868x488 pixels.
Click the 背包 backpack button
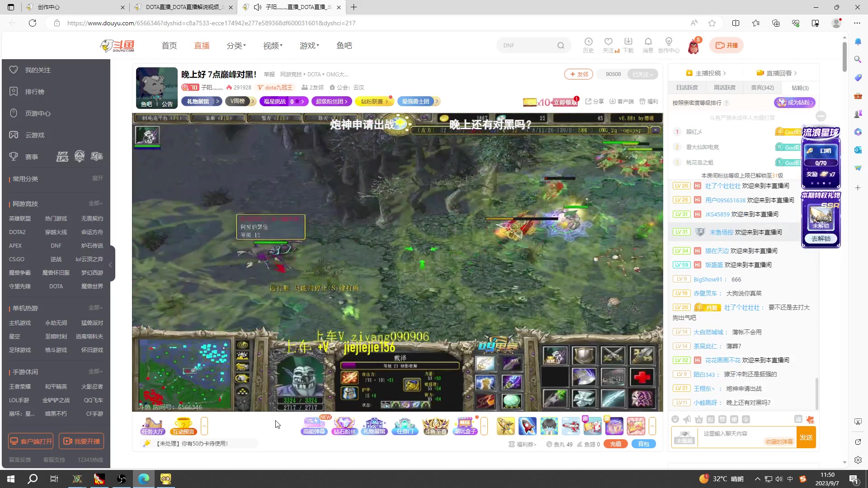click(x=644, y=444)
